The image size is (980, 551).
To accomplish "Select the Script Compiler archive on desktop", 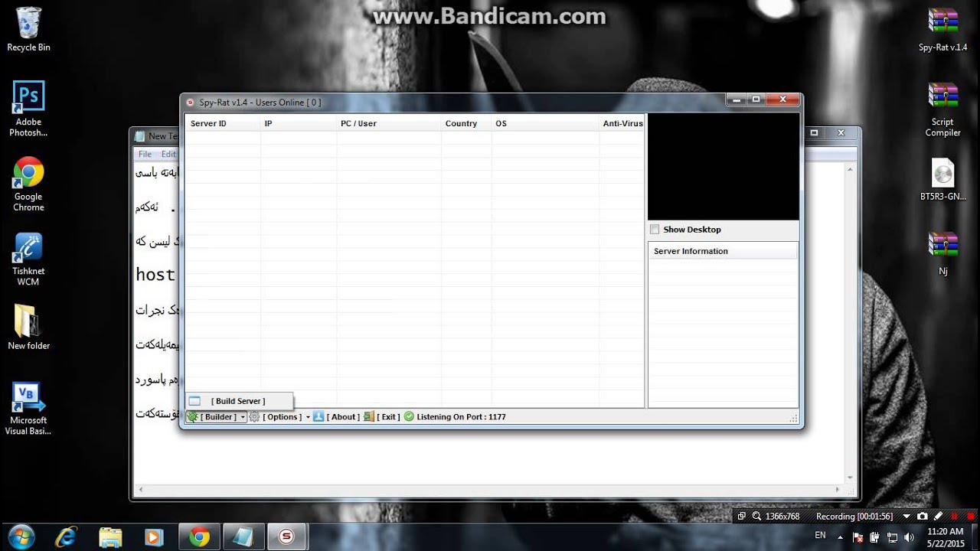I will 942,109.
